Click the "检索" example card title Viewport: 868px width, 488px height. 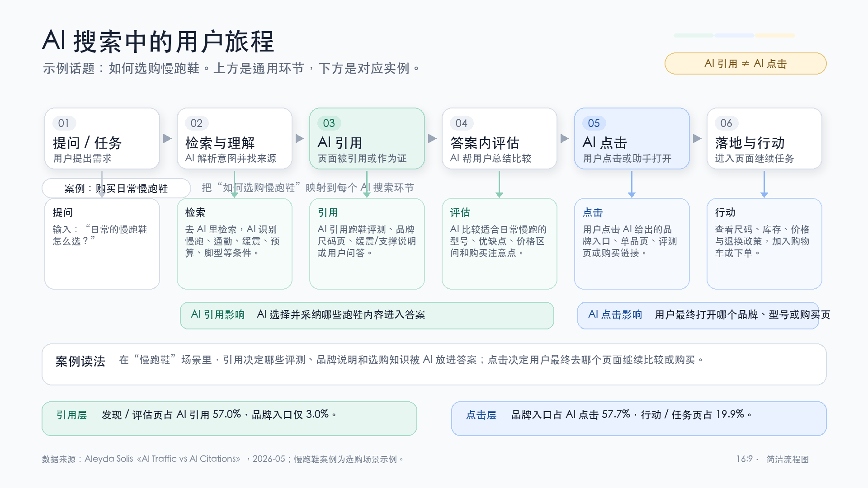(x=195, y=212)
